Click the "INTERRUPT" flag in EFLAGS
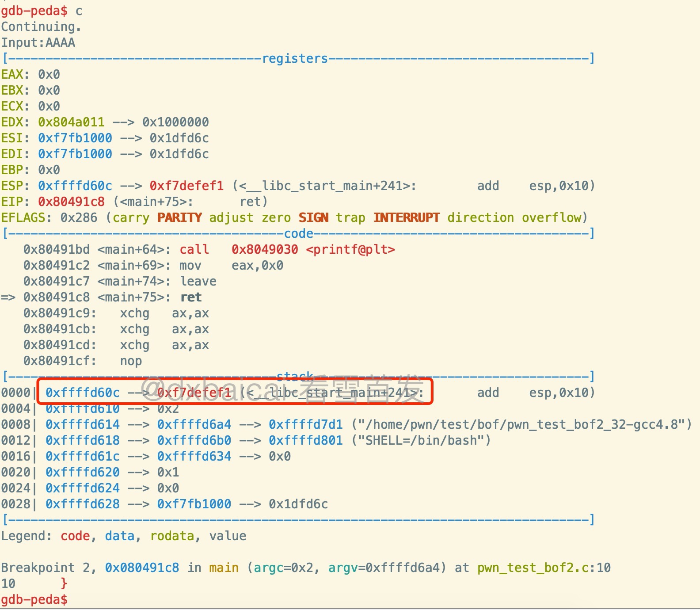 407,218
